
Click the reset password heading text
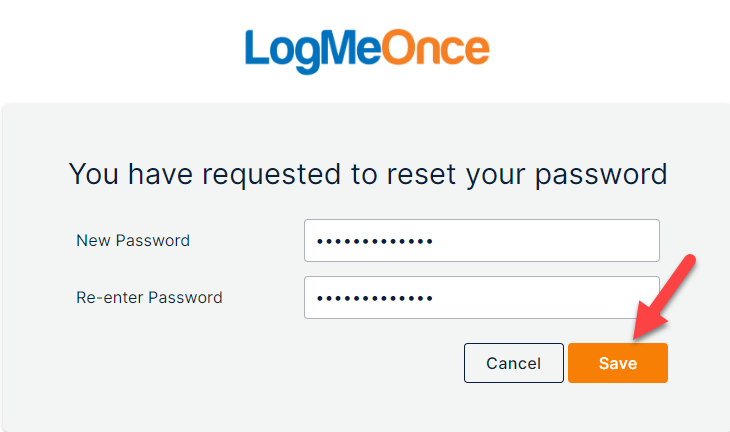[x=368, y=175]
